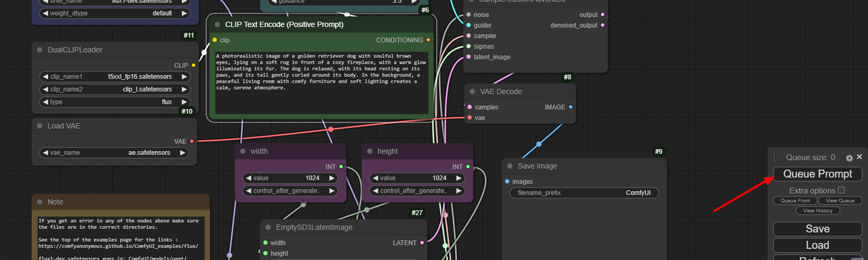Click previous arrow on clip_name1

point(45,77)
